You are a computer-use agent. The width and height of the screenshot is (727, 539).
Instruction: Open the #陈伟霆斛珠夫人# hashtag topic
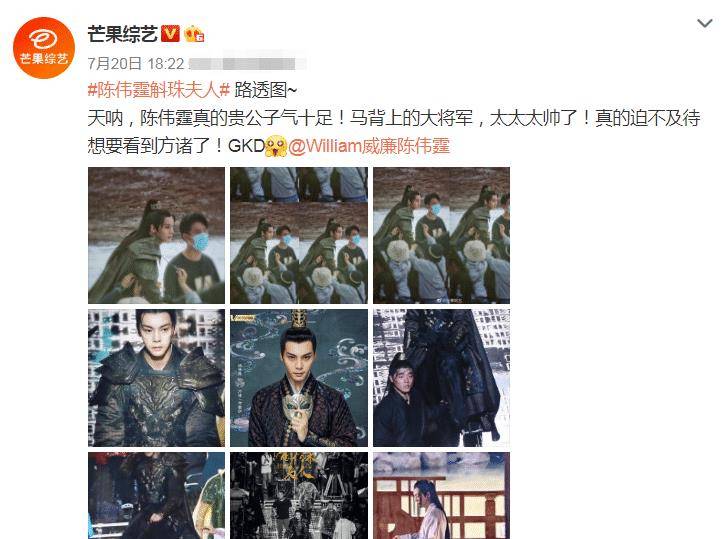click(x=159, y=89)
